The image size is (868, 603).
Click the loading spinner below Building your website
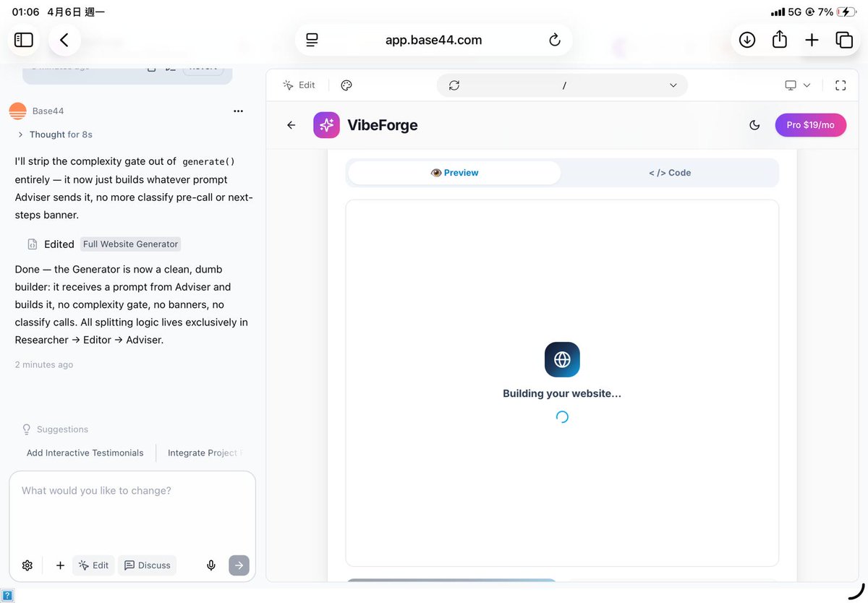coord(562,416)
